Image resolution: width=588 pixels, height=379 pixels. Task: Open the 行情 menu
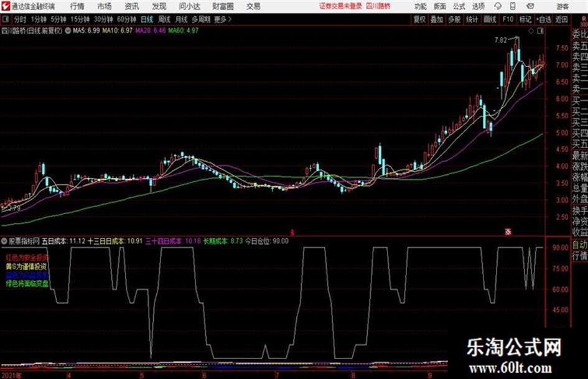click(x=77, y=6)
